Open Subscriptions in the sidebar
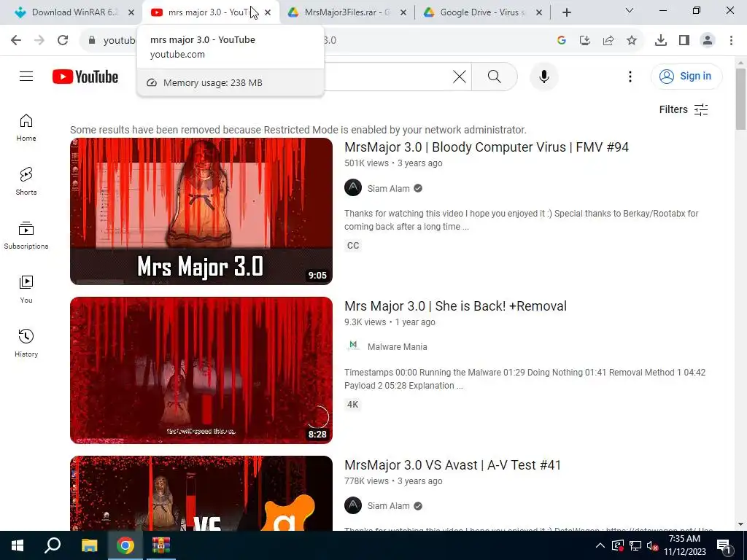Screen dimensions: 747x560 click(26, 236)
